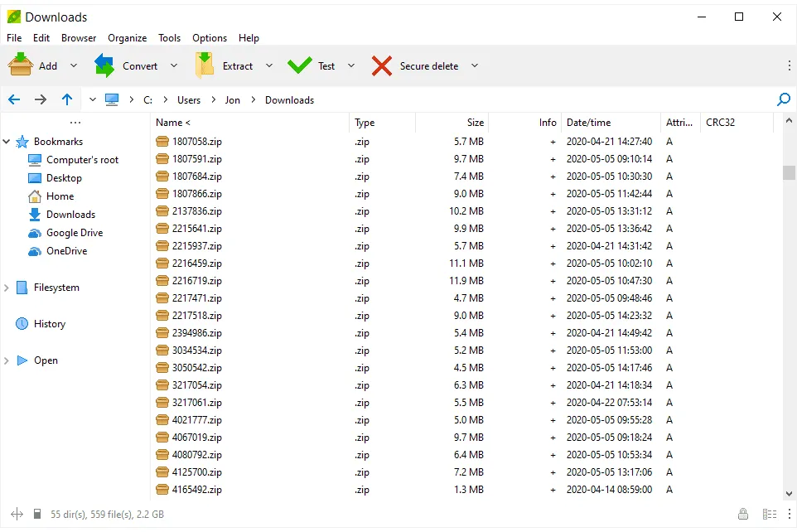Screen dimensions: 797x532
Task: Click file list scrollbar down arrow
Action: pyautogui.click(x=789, y=493)
